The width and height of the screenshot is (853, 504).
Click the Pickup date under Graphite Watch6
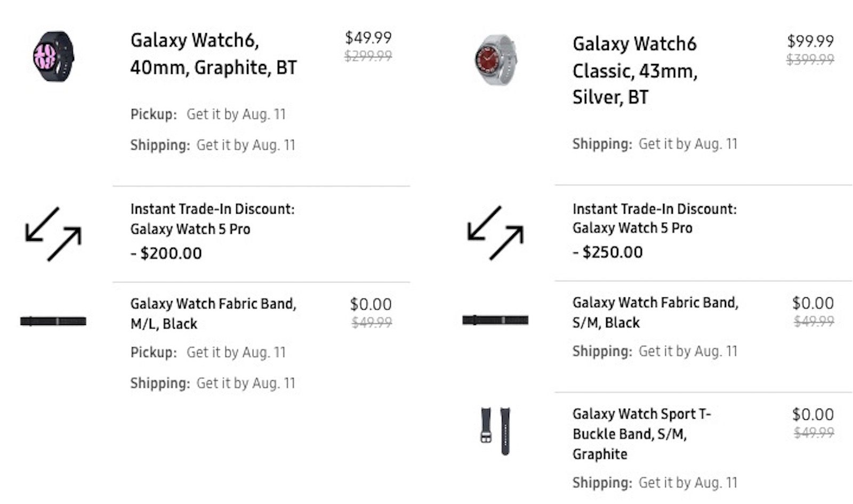(236, 114)
